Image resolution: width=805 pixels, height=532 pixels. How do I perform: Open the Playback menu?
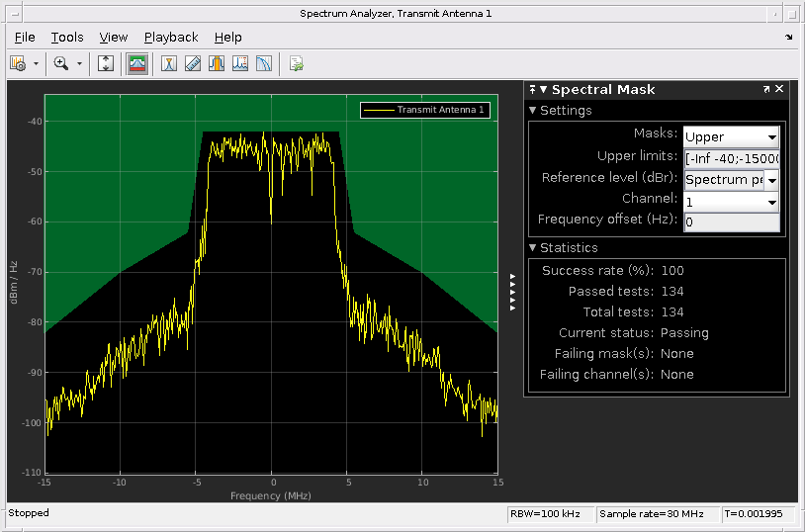click(x=171, y=38)
